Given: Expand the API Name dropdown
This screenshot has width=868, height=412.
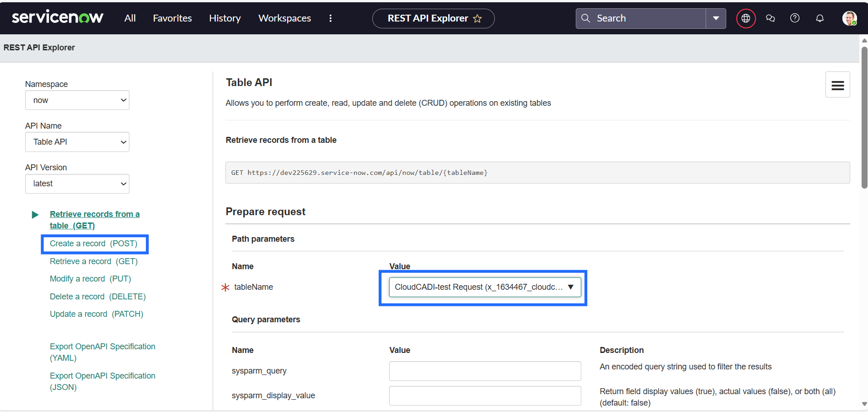Looking at the screenshot, I should 77,142.
